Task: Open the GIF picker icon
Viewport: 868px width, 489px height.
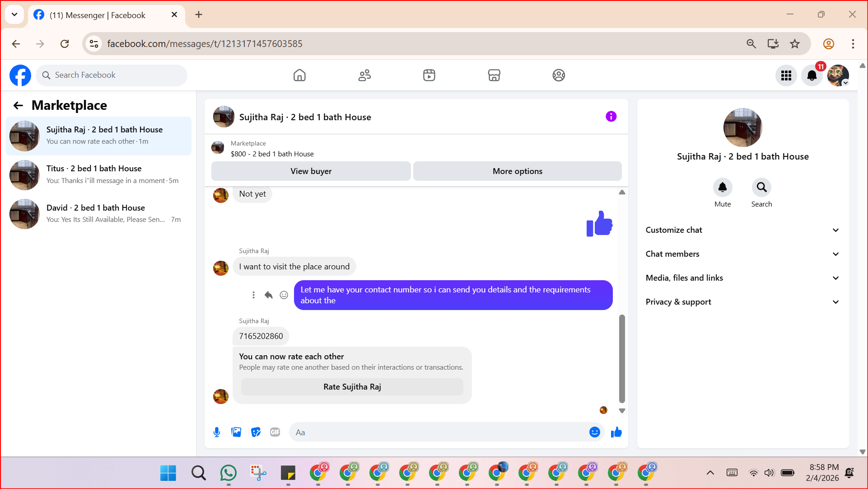Action: coord(275,432)
